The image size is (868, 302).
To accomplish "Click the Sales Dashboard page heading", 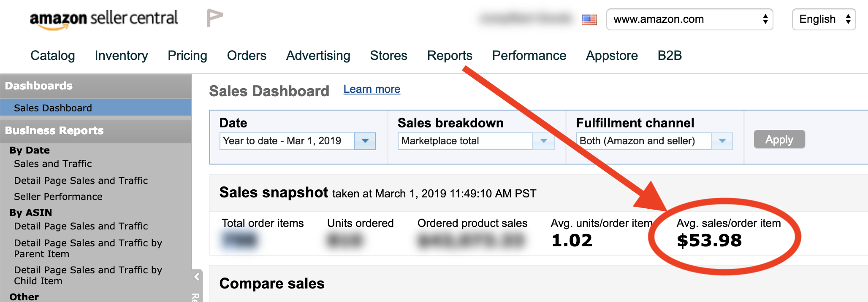I will pos(269,91).
